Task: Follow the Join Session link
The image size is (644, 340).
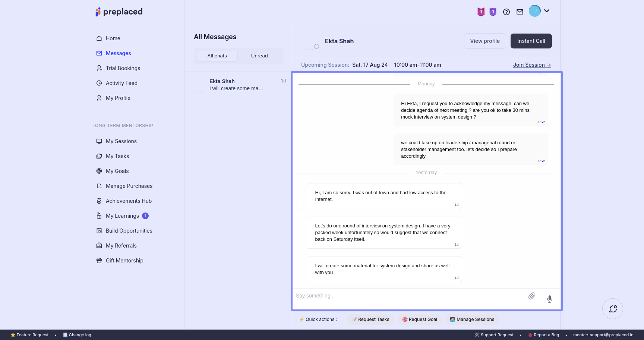Action: click(x=532, y=65)
